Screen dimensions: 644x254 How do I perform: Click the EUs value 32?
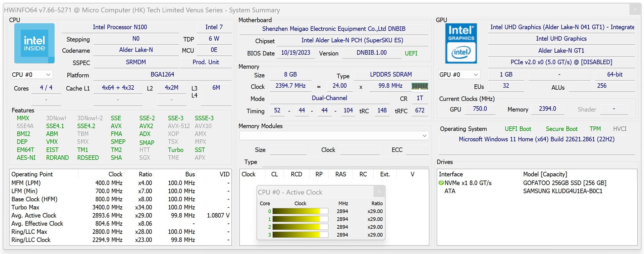click(x=506, y=86)
